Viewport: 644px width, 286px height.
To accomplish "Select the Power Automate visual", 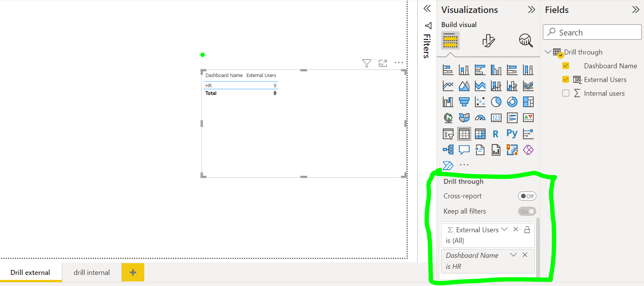I will coord(448,165).
